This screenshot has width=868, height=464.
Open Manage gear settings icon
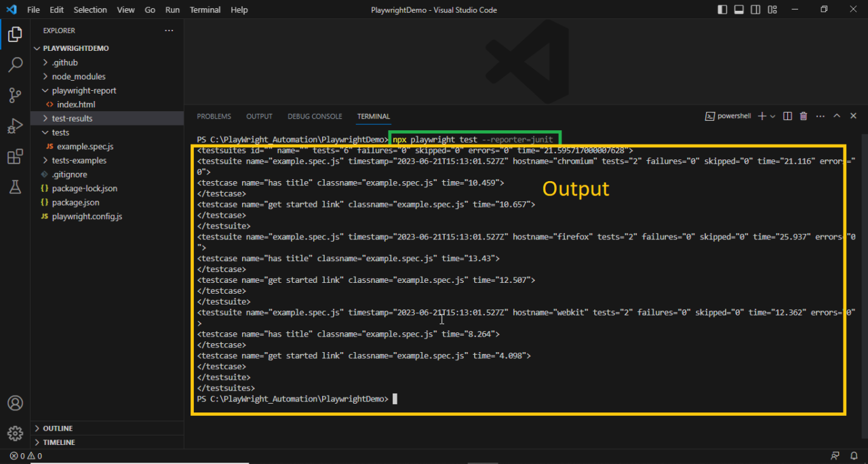[15, 433]
